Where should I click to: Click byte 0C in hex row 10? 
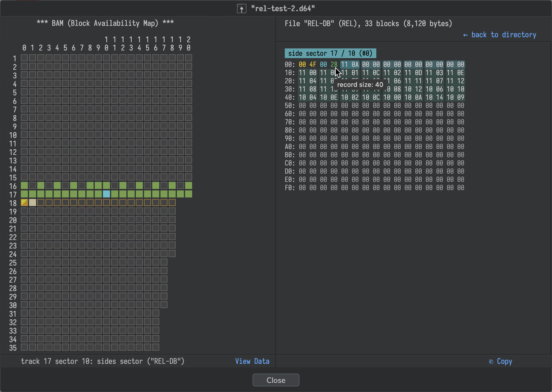tap(376, 73)
